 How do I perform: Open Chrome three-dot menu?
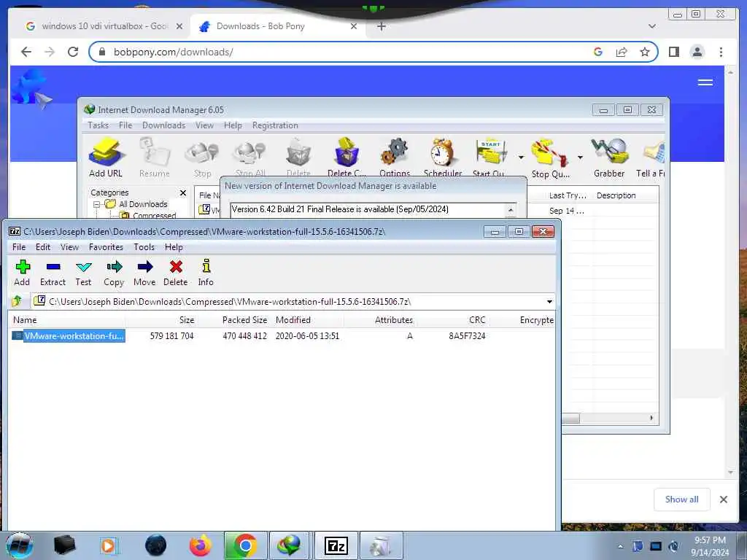(x=721, y=52)
